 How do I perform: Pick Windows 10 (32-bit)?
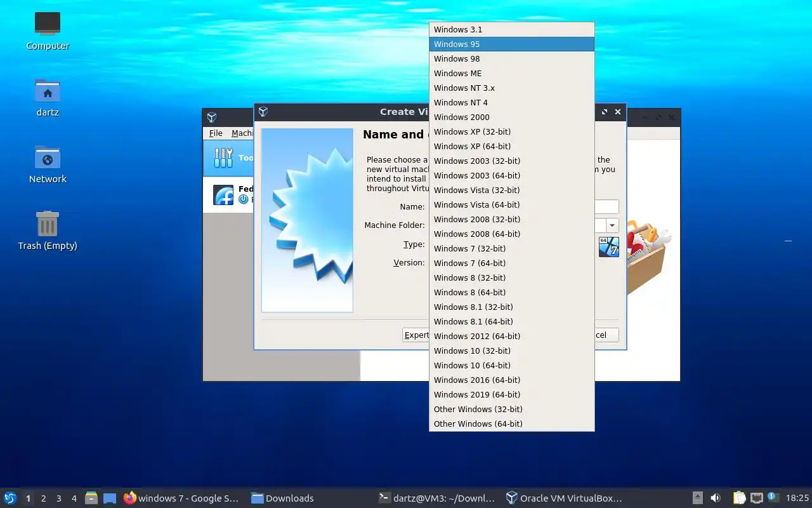pyautogui.click(x=511, y=351)
